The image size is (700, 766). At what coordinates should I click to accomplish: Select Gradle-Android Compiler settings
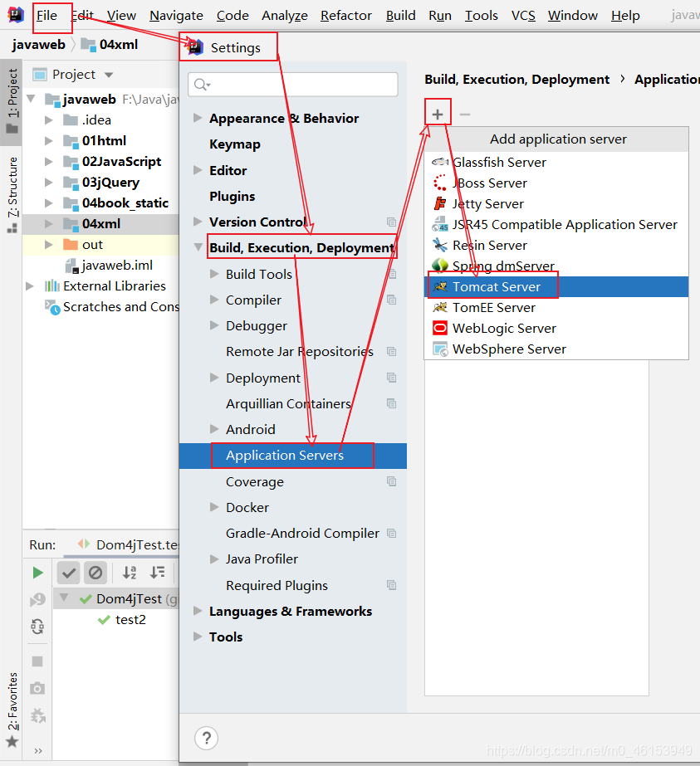[302, 533]
